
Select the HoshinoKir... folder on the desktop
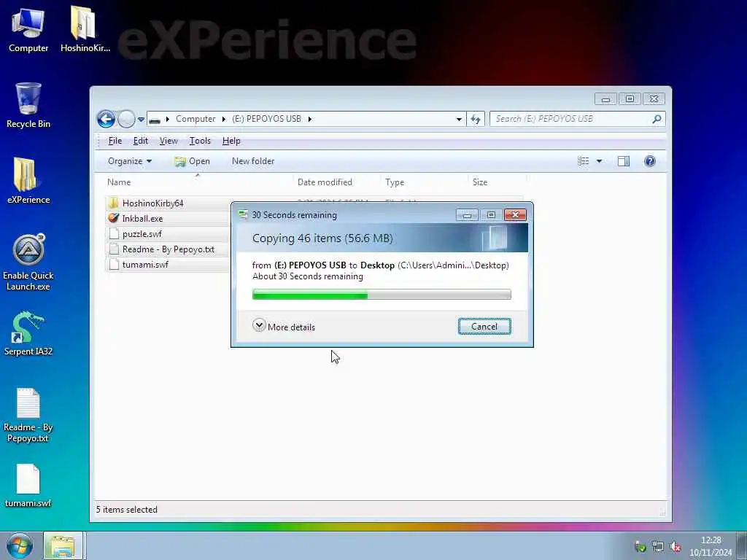(x=85, y=30)
